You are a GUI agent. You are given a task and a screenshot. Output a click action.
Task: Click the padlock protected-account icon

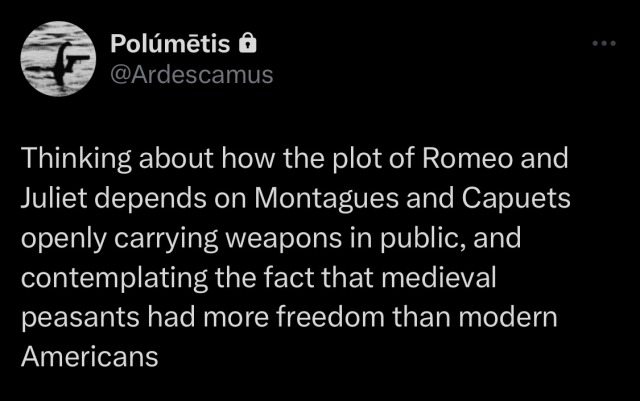point(249,44)
